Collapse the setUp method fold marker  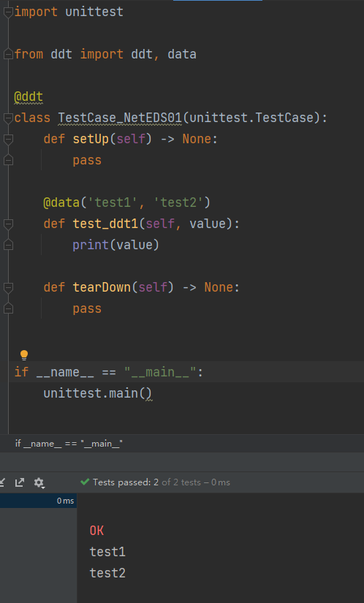pos(8,139)
